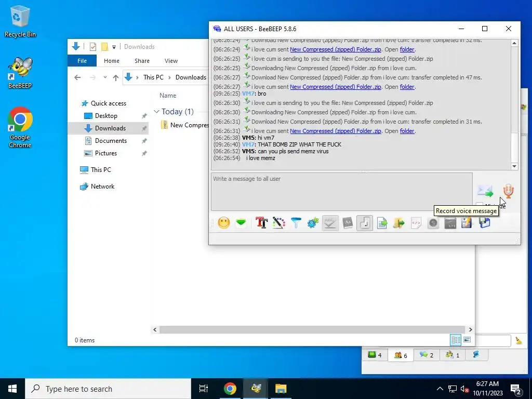This screenshot has width=532, height=399.
Task: Click the New folder icon in Explorer title bar
Action: click(105, 46)
